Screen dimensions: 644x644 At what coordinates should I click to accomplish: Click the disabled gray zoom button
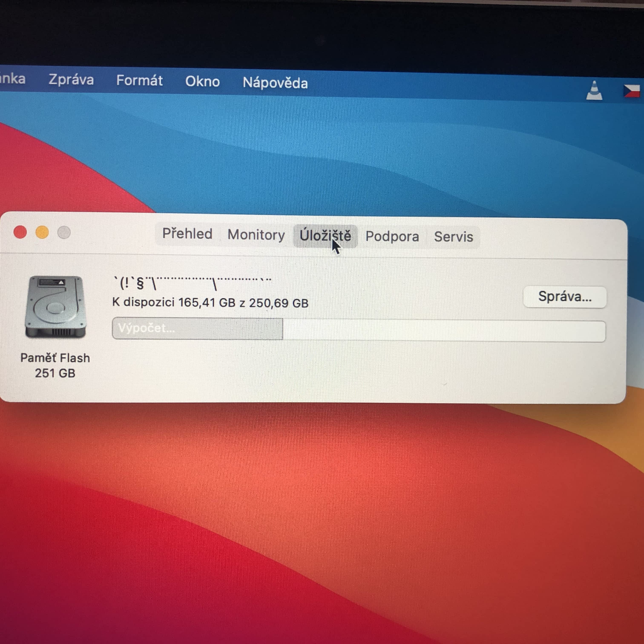click(x=64, y=233)
